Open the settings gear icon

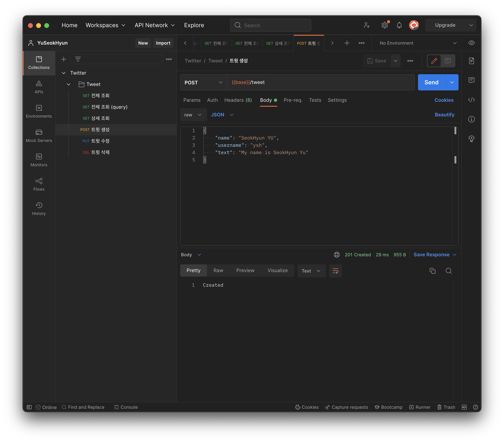(384, 25)
